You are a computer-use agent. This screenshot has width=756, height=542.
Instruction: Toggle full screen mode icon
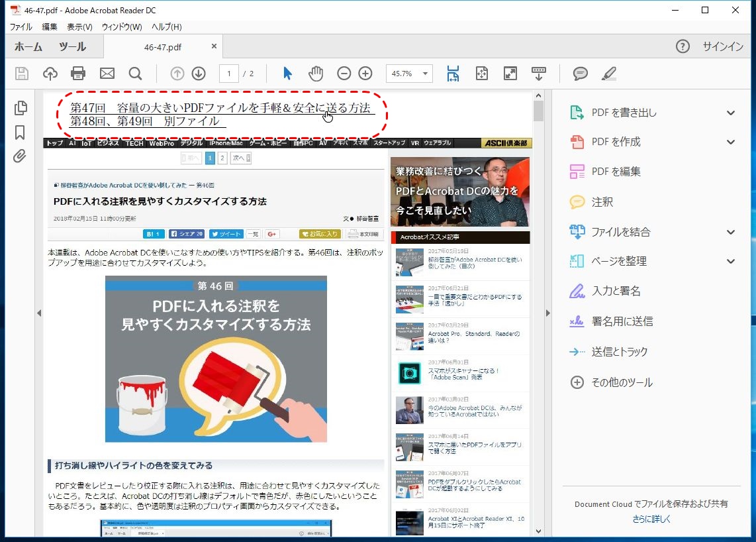click(x=510, y=74)
